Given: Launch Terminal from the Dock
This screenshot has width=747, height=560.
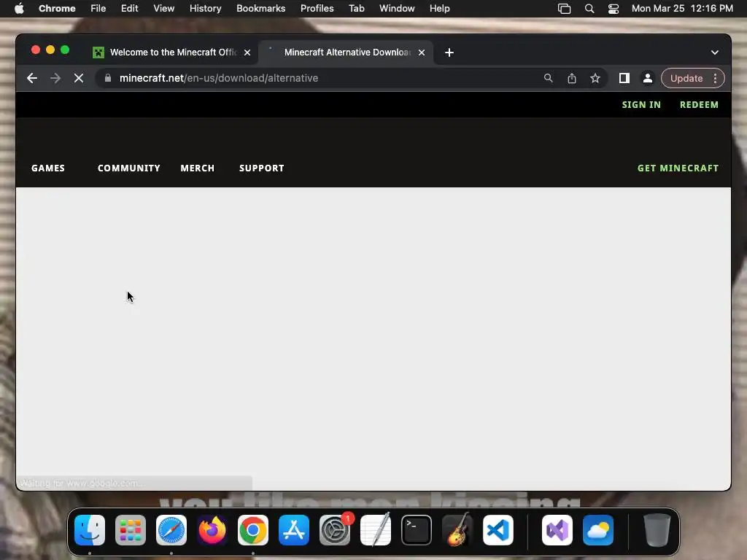Looking at the screenshot, I should (x=417, y=530).
